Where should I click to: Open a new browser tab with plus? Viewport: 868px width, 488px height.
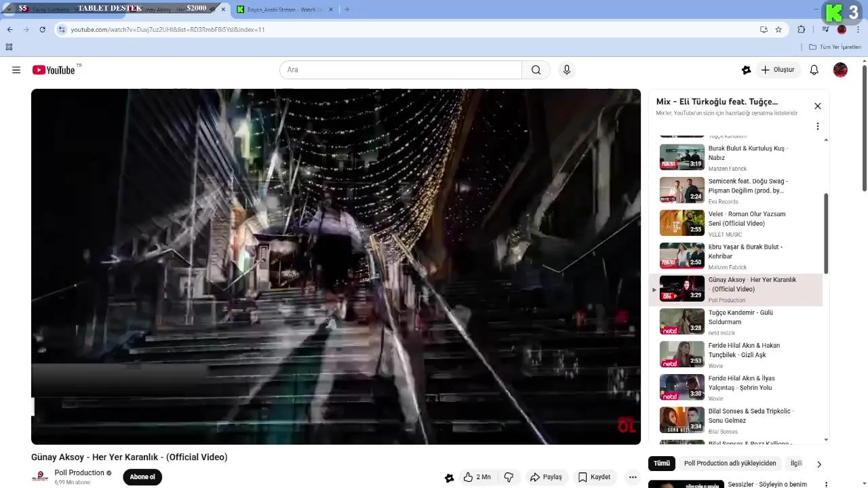[x=347, y=9]
